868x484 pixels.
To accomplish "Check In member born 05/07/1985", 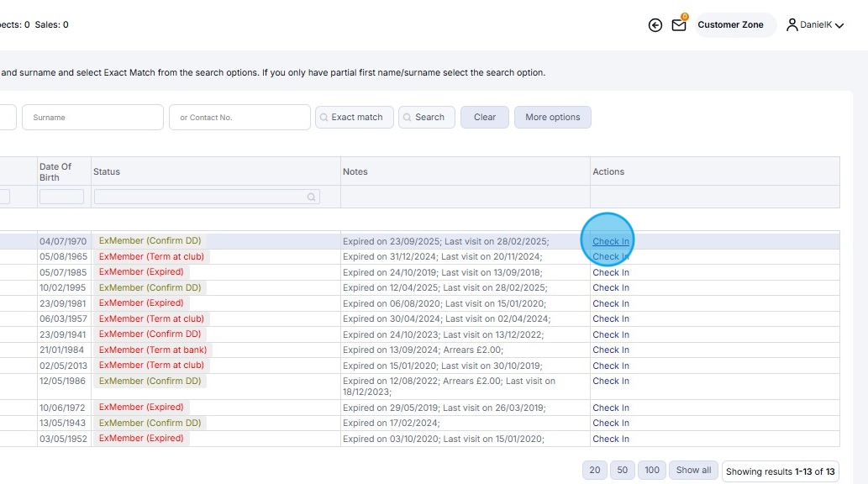I will click(611, 272).
